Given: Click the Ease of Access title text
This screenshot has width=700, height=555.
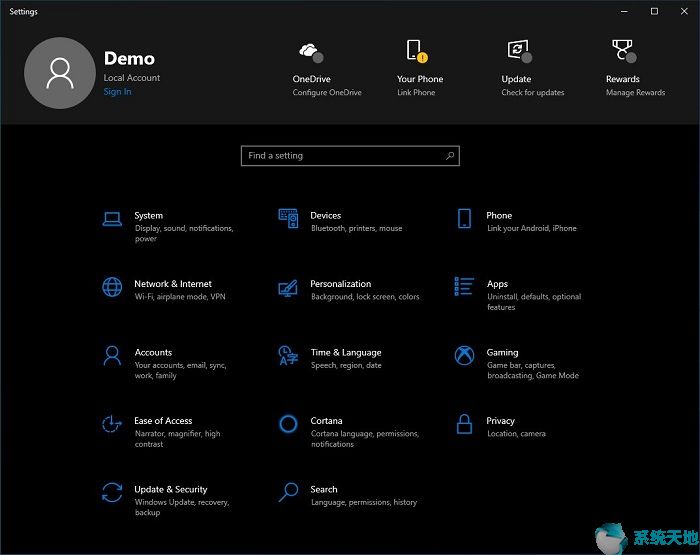Looking at the screenshot, I should [163, 421].
